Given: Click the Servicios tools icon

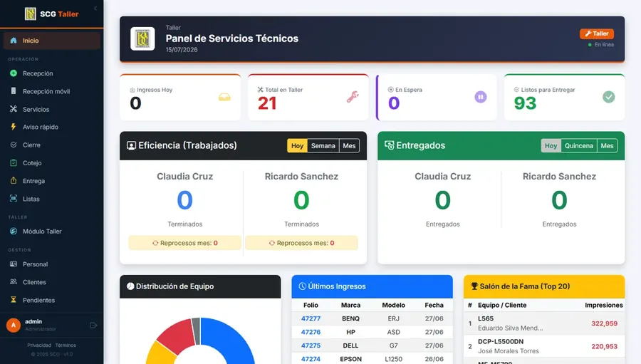Looking at the screenshot, I should pos(14,109).
